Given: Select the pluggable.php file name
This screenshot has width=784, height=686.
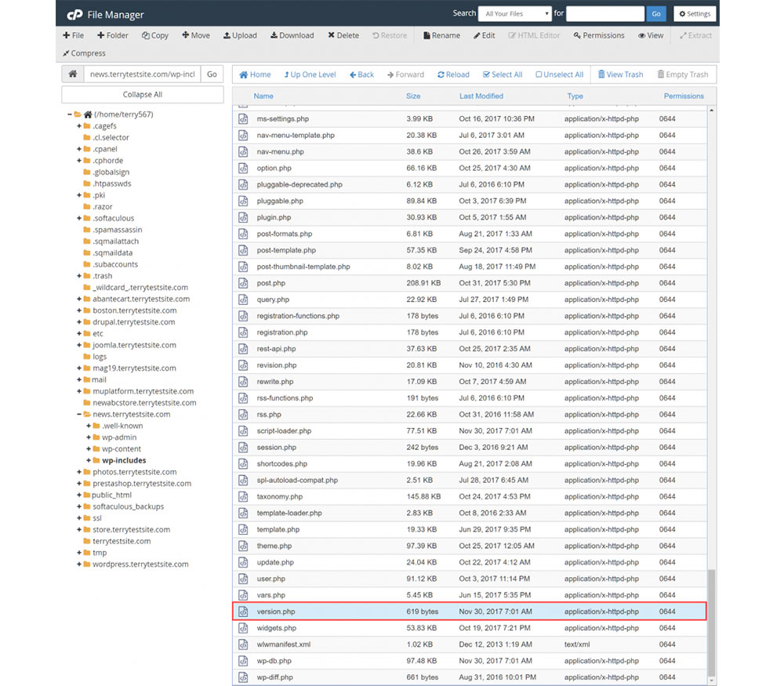Looking at the screenshot, I should click(x=280, y=201).
